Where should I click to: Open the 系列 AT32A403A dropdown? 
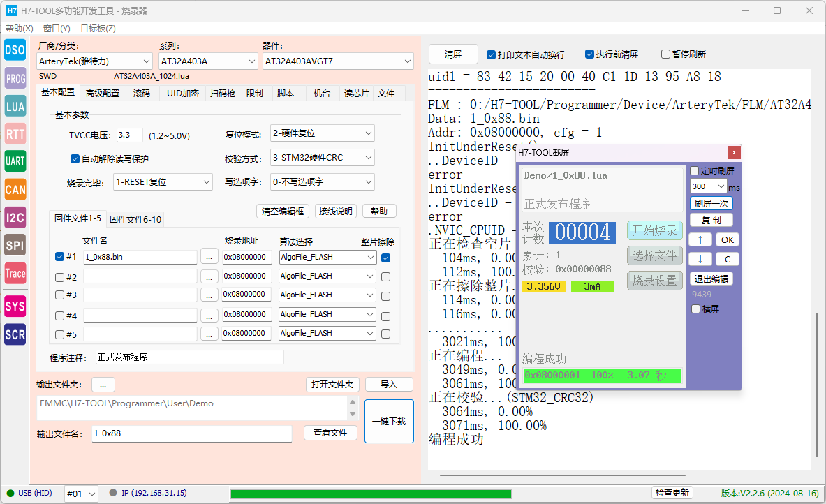click(208, 61)
